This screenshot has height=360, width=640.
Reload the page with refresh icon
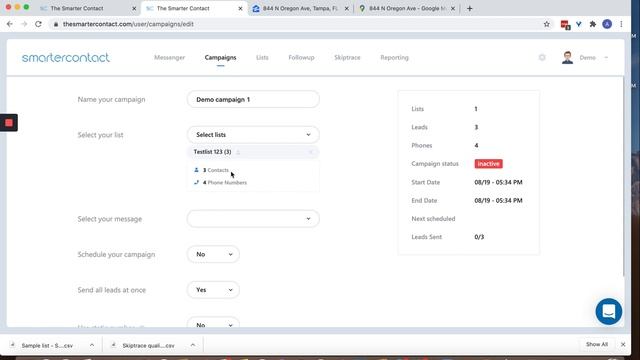pos(38,24)
